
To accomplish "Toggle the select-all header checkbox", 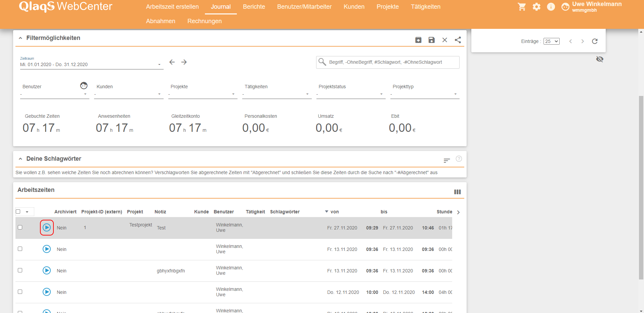I will pos(18,212).
